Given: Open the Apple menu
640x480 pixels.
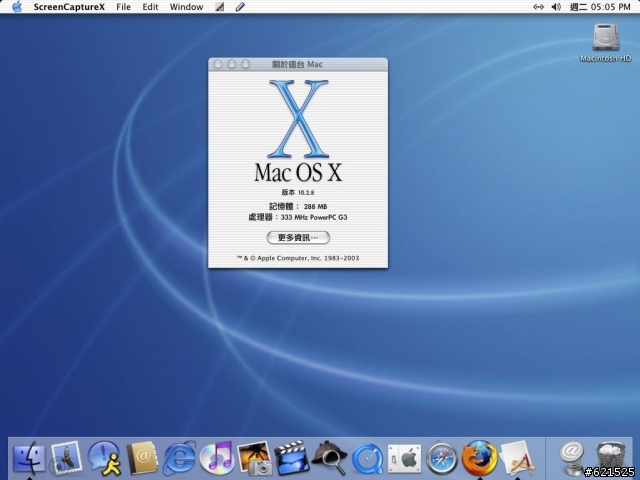Looking at the screenshot, I should coord(17,7).
